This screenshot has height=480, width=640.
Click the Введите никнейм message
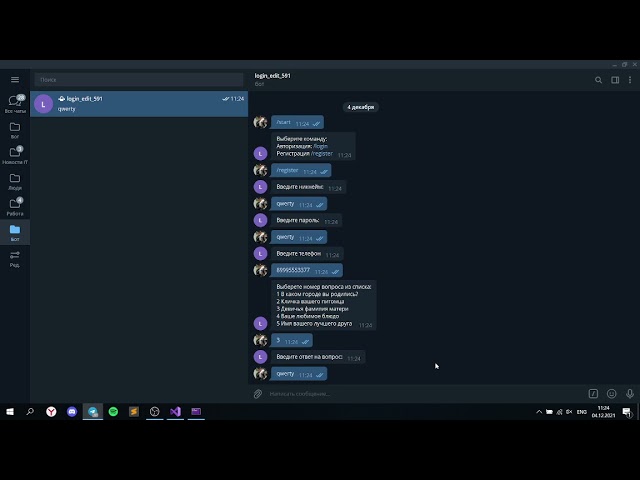pos(309,187)
